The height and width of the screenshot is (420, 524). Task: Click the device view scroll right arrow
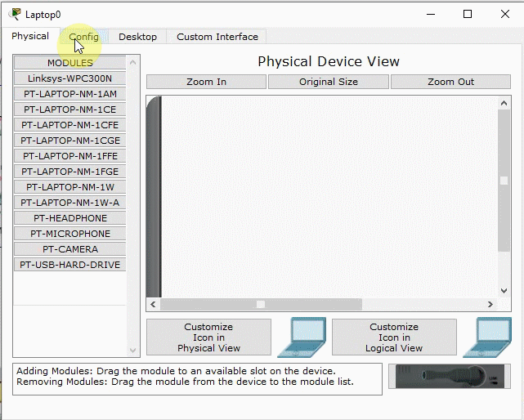tap(490, 305)
